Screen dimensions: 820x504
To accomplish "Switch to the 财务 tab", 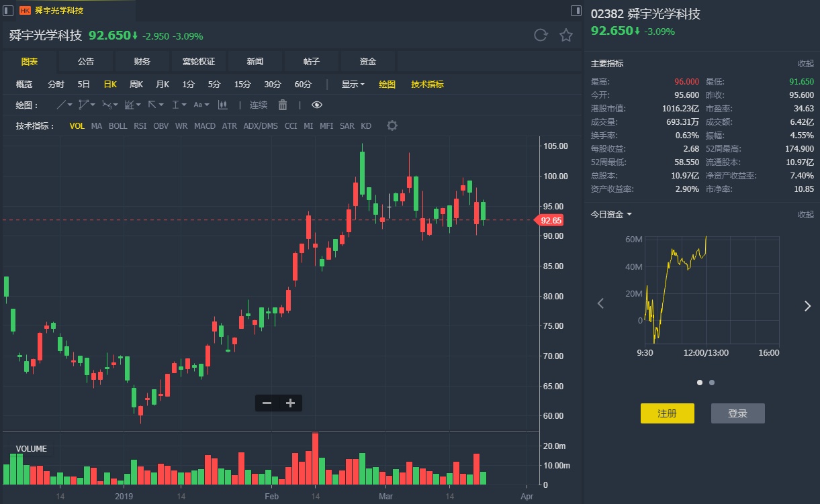I will coord(142,62).
